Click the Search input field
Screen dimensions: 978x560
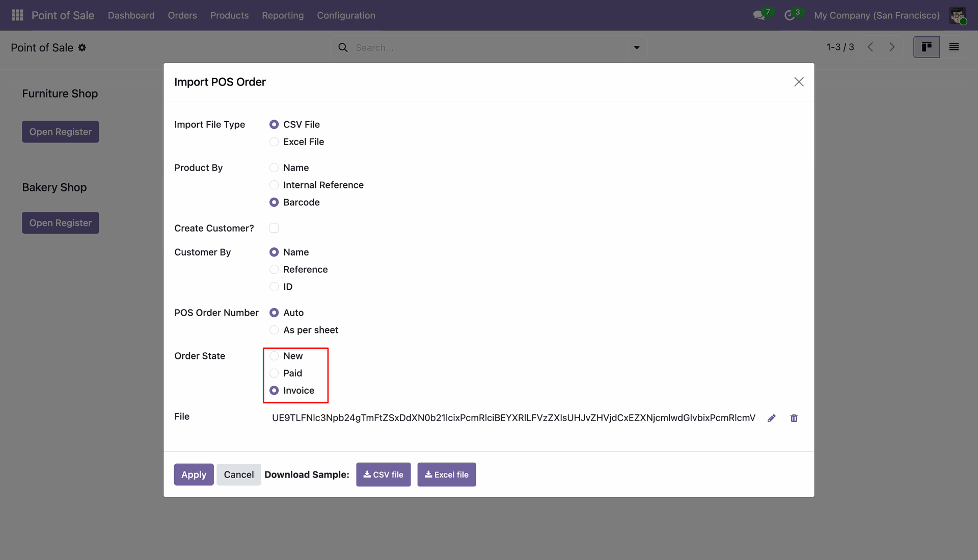489,47
